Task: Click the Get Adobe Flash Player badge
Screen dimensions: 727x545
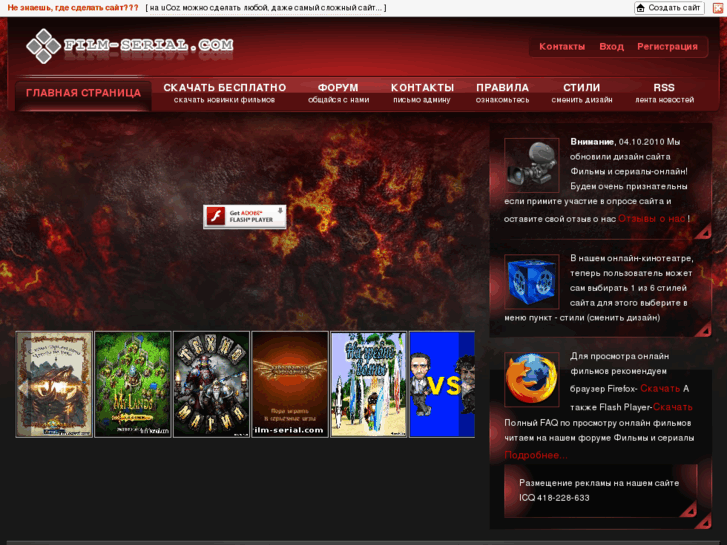Action: pos(244,217)
